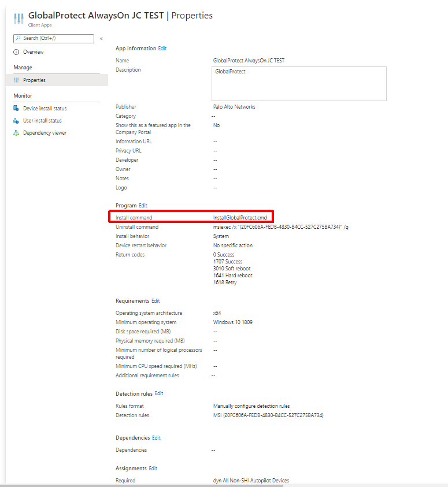Click the horizontal scrollbar at the bottom

[x=142, y=485]
